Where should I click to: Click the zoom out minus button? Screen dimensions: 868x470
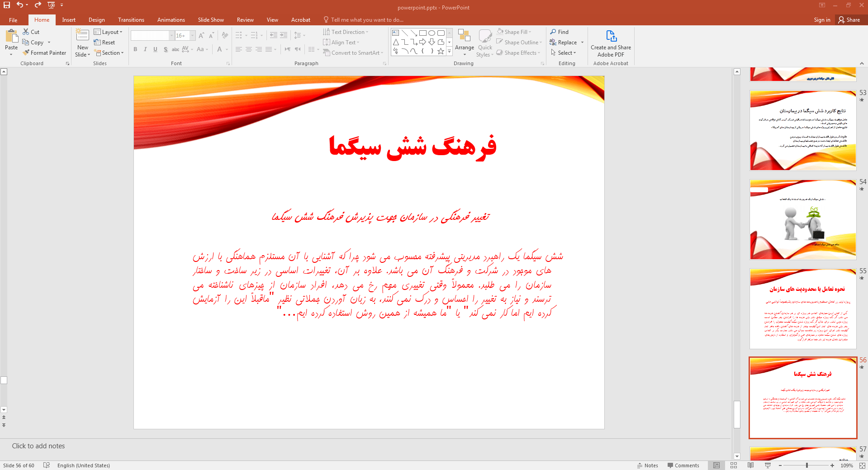[780, 465]
